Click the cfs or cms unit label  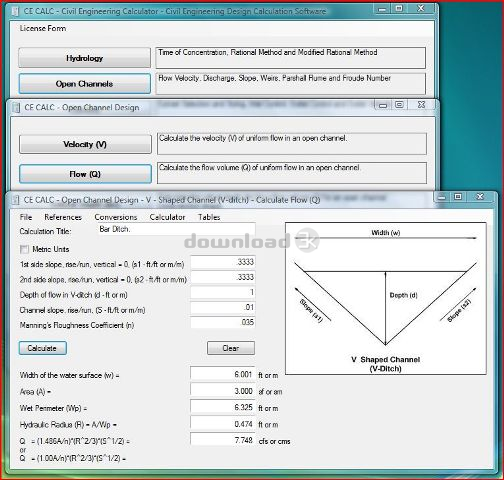click(274, 441)
